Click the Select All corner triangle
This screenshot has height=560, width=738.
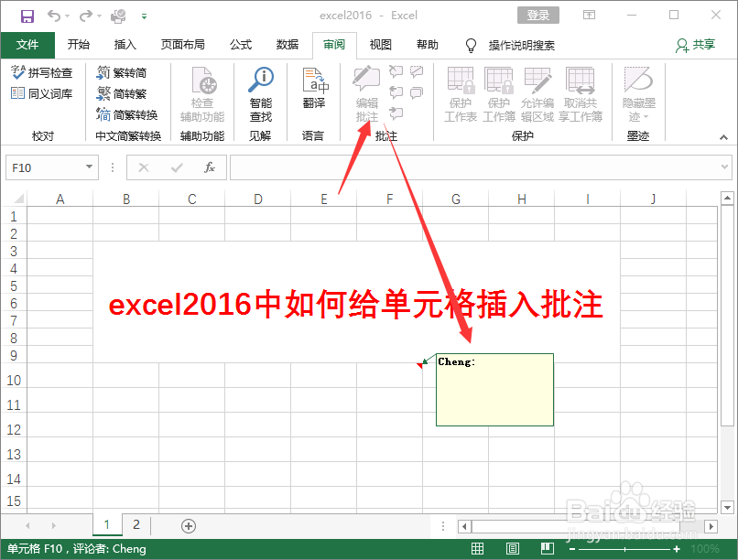tap(18, 199)
